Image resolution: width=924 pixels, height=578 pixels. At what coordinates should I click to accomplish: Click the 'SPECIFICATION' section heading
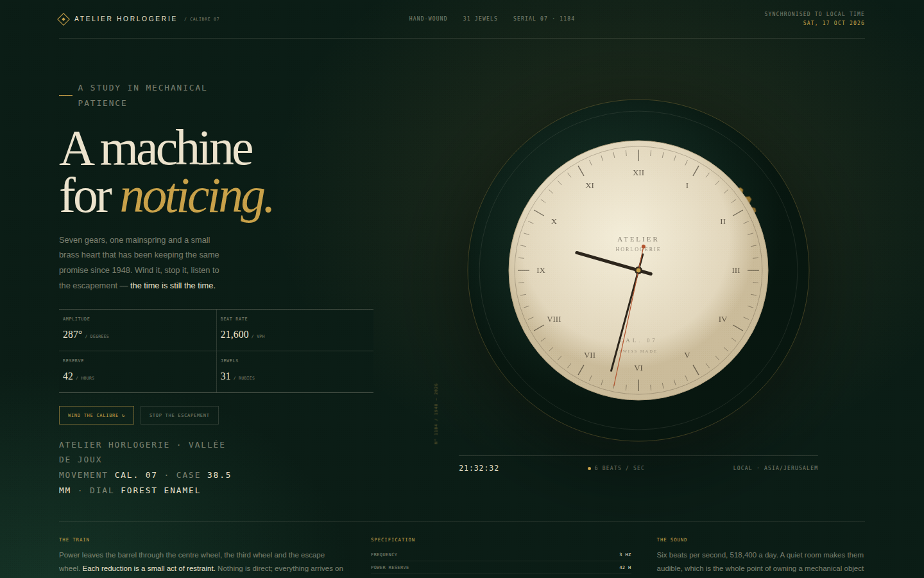pos(393,540)
